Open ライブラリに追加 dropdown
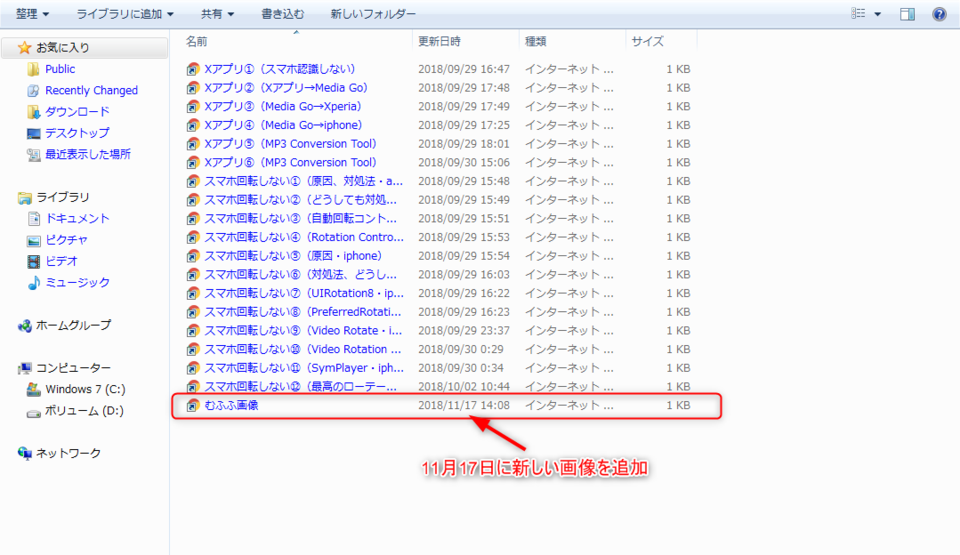 [x=125, y=13]
